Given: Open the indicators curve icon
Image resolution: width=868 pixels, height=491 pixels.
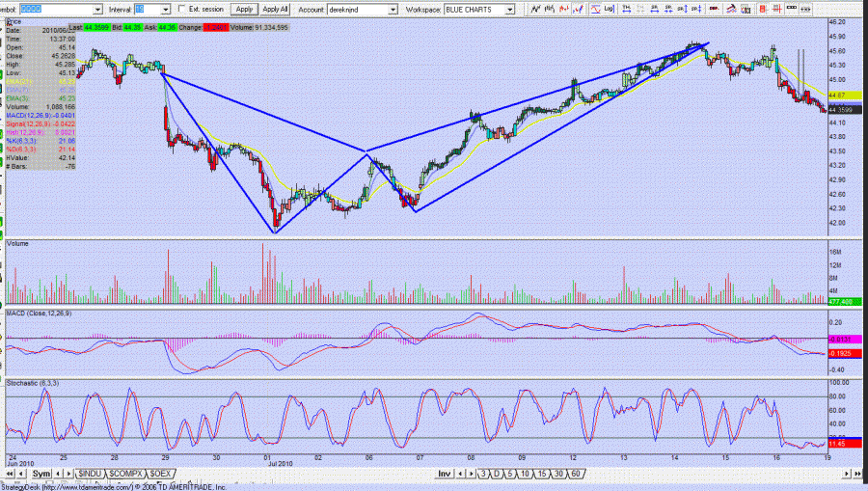Looking at the screenshot, I should (596, 9).
